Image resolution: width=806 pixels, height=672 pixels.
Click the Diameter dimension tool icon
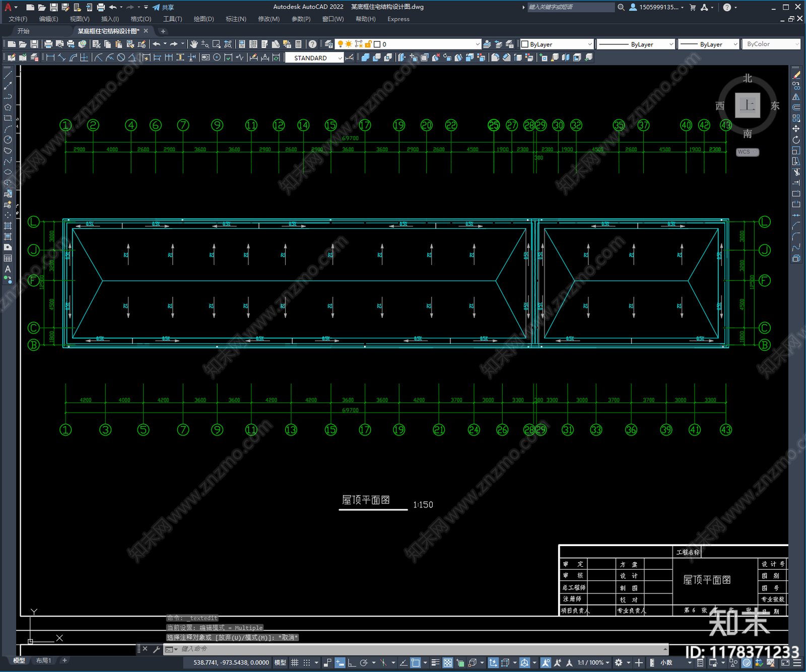(121, 57)
